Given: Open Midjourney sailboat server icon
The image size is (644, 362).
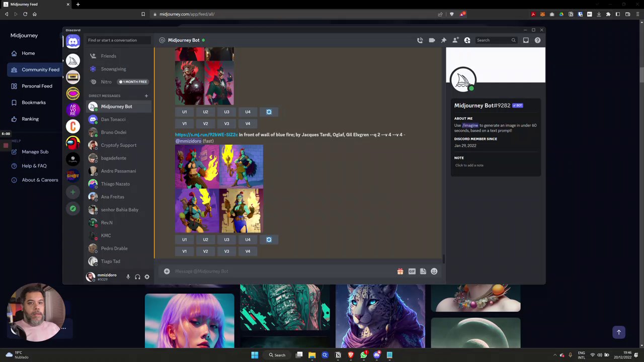Looking at the screenshot, I should [73, 60].
